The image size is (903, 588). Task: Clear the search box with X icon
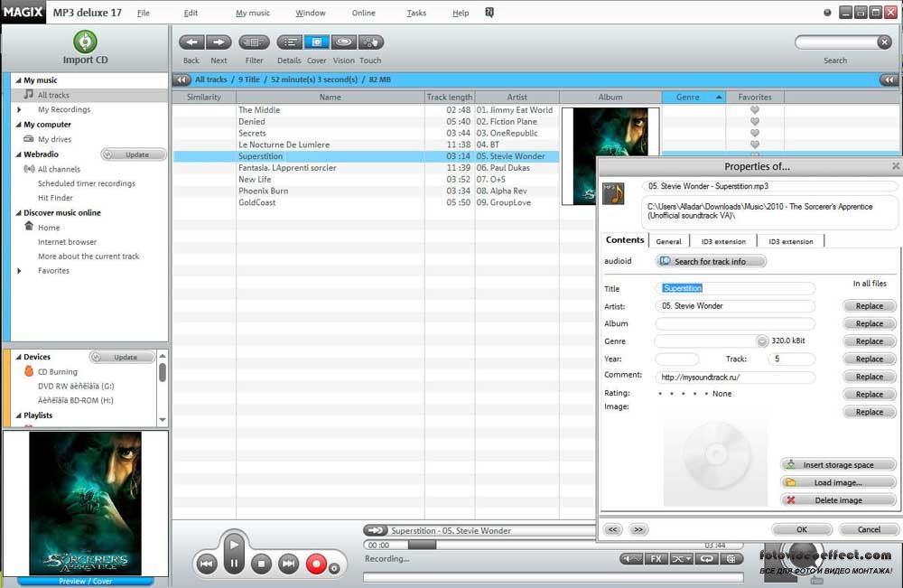[885, 42]
